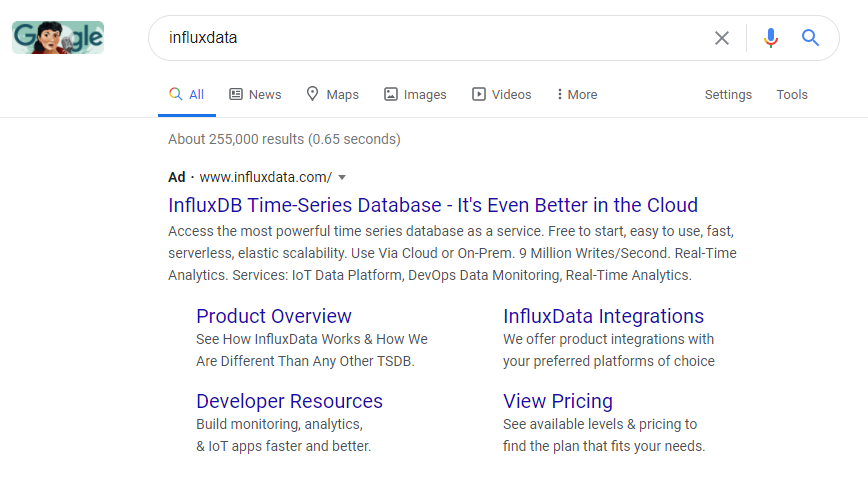Screen dimensions: 868x487
Task: Click 'See available levels & pricing to' description
Action: pyautogui.click(x=604, y=435)
